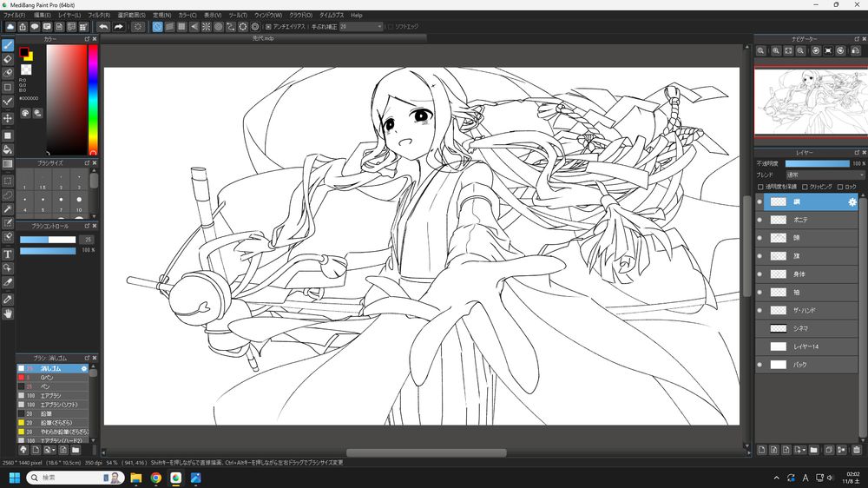Open the 選択範囲(S) menu
Screen dimensions: 868x488
[132, 15]
